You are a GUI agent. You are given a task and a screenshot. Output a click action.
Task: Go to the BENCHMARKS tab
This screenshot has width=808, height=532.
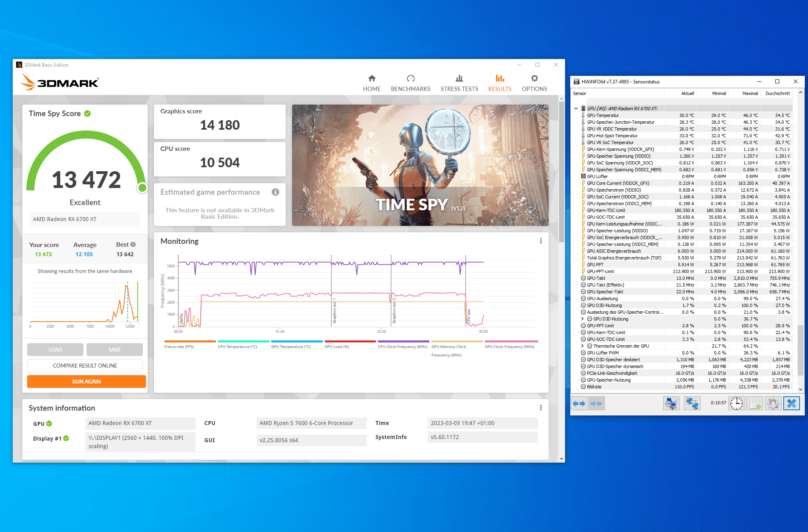point(411,83)
